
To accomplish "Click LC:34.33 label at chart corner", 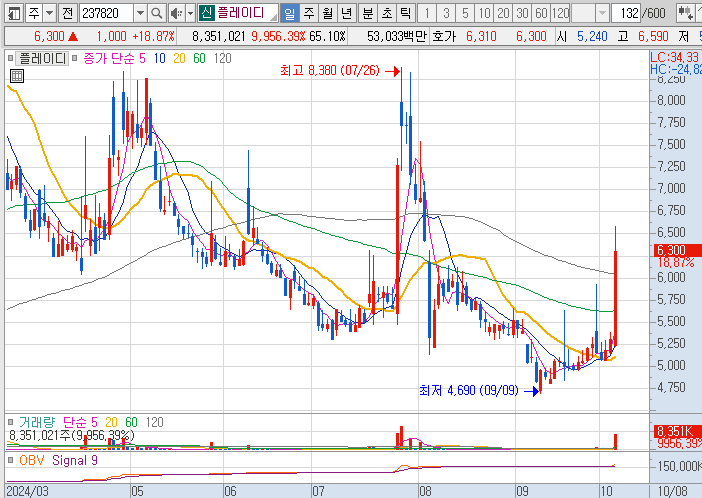I will tap(675, 57).
